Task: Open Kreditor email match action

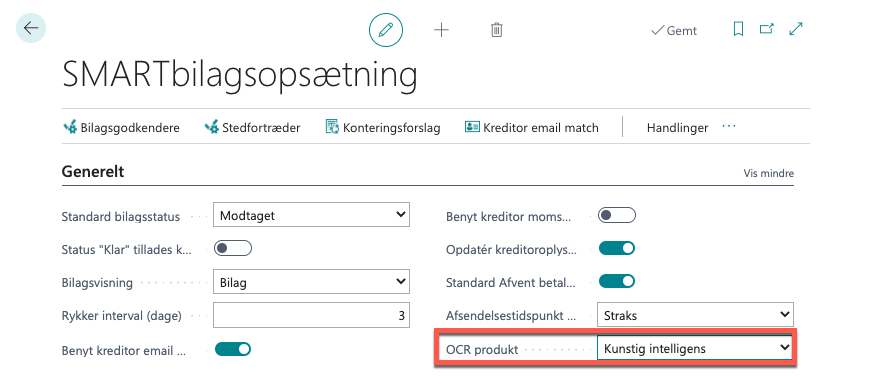Action: point(531,127)
